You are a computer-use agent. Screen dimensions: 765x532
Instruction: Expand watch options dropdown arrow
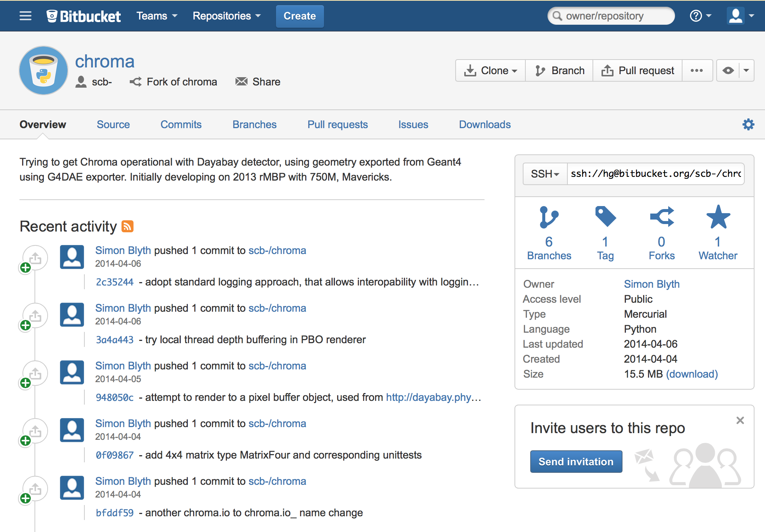(x=746, y=70)
